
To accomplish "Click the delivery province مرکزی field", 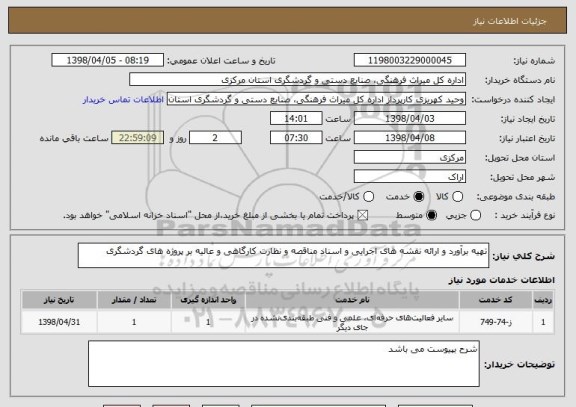I will 410,158.
